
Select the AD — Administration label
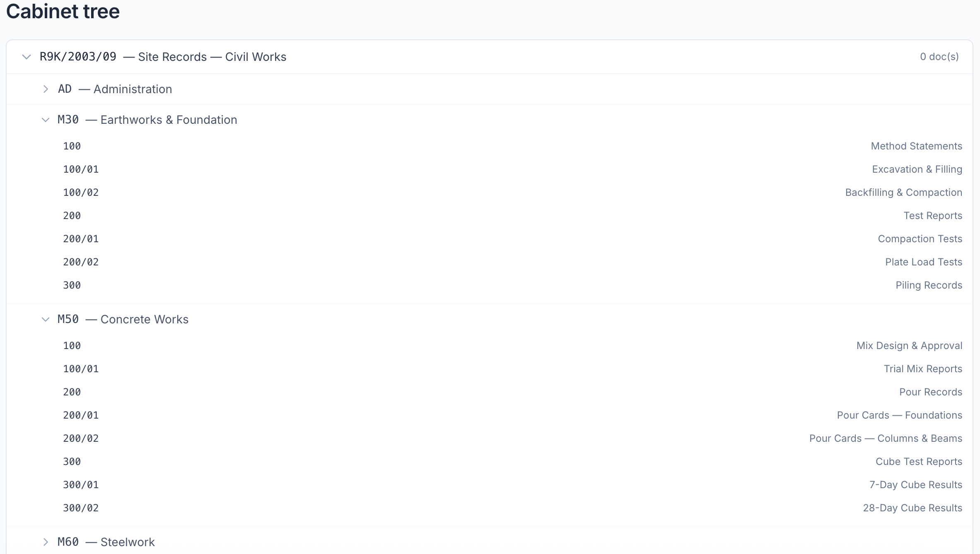(x=115, y=89)
